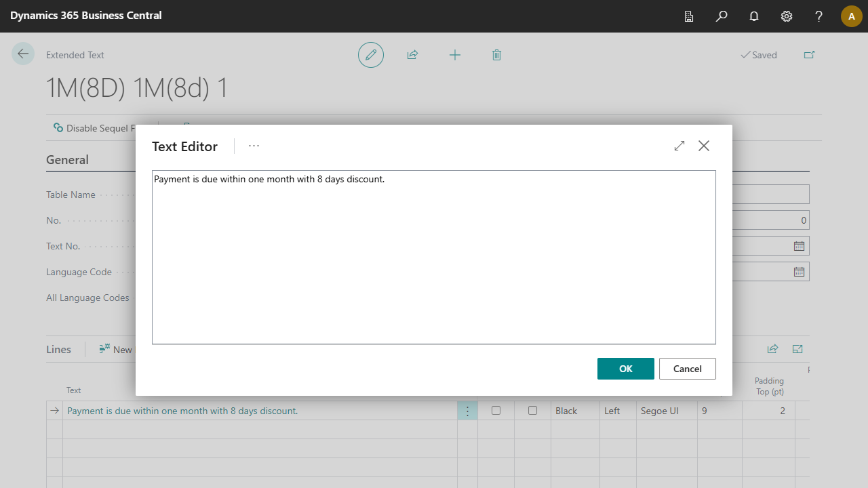Toggle the first checkbox in the line row

pos(496,411)
